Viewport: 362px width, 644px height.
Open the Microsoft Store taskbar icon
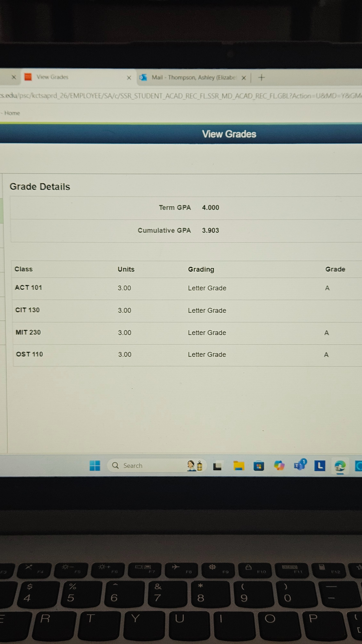coord(259,466)
